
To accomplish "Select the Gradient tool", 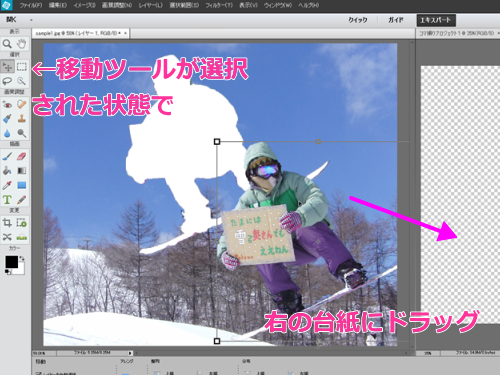I will tap(22, 171).
